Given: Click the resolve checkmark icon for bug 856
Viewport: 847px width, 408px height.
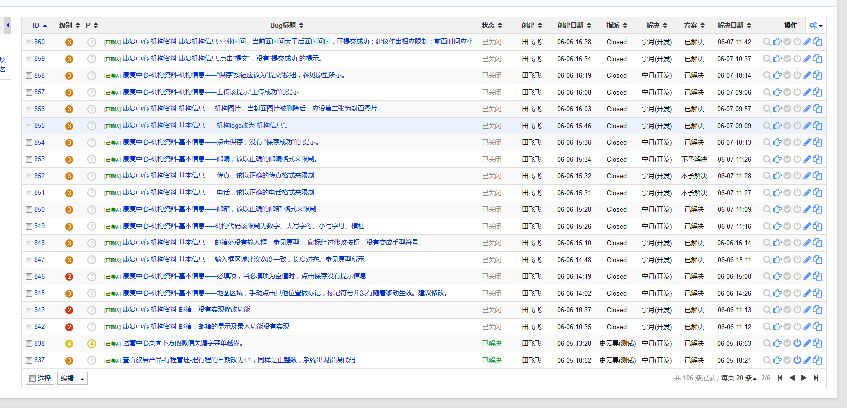Looking at the screenshot, I should tap(787, 109).
